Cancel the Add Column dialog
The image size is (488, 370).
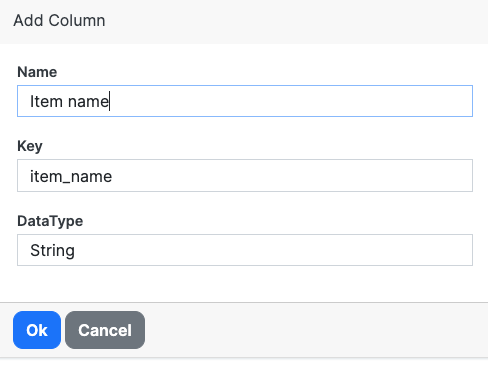tap(105, 330)
